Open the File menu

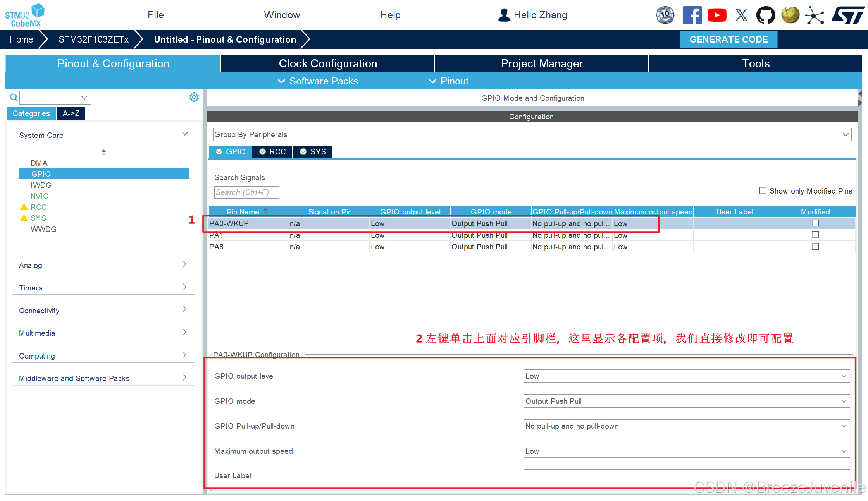click(155, 15)
